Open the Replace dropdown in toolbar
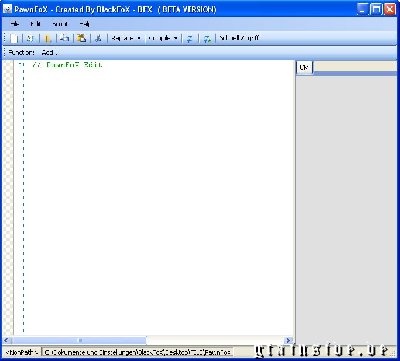Screen dimensions: 400x361 click(x=126, y=38)
